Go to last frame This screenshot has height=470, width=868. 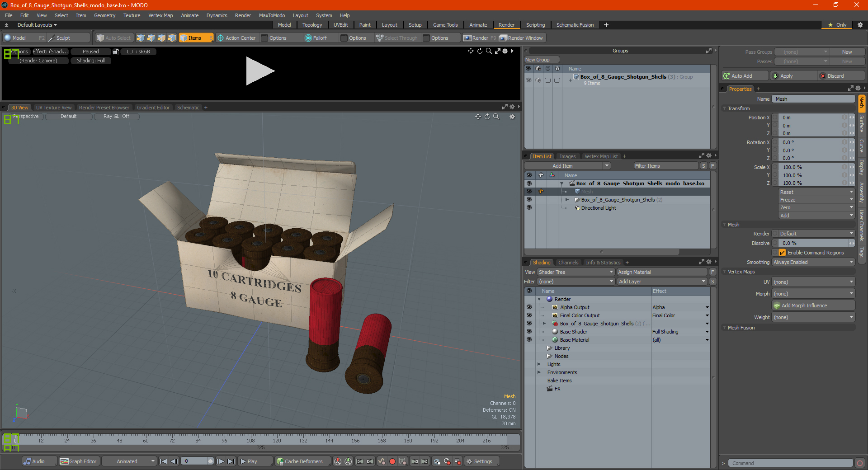(x=231, y=461)
